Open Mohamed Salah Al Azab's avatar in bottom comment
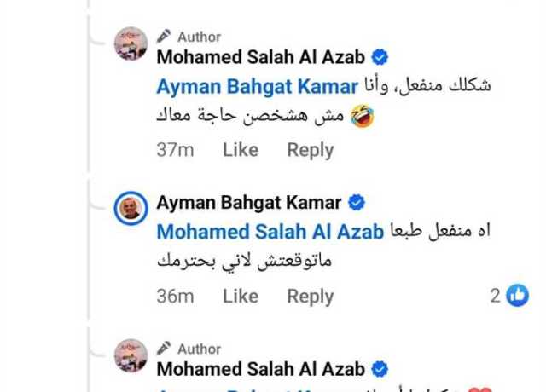The height and width of the screenshot is (392, 546). (131, 356)
